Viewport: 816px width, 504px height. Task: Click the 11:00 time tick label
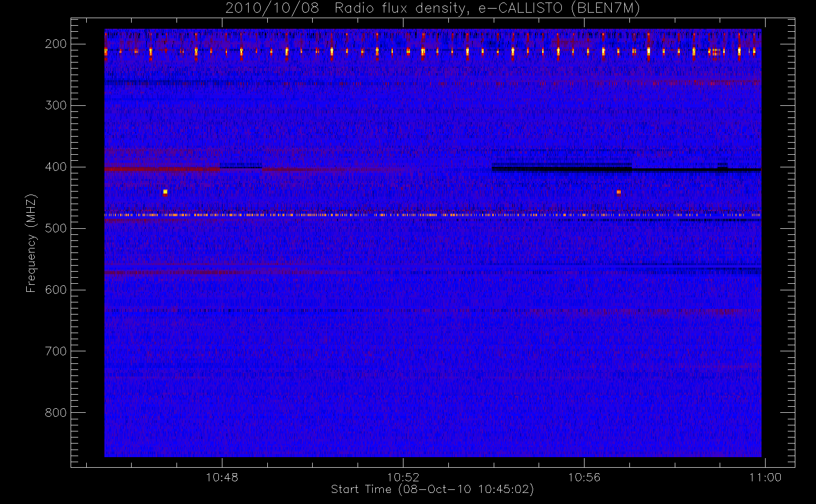coord(765,477)
